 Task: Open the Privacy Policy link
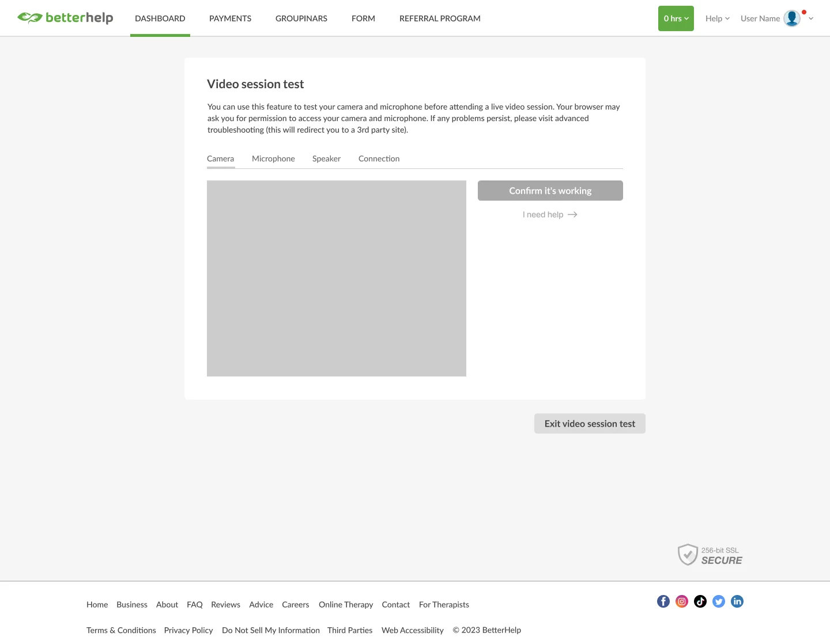coord(188,630)
